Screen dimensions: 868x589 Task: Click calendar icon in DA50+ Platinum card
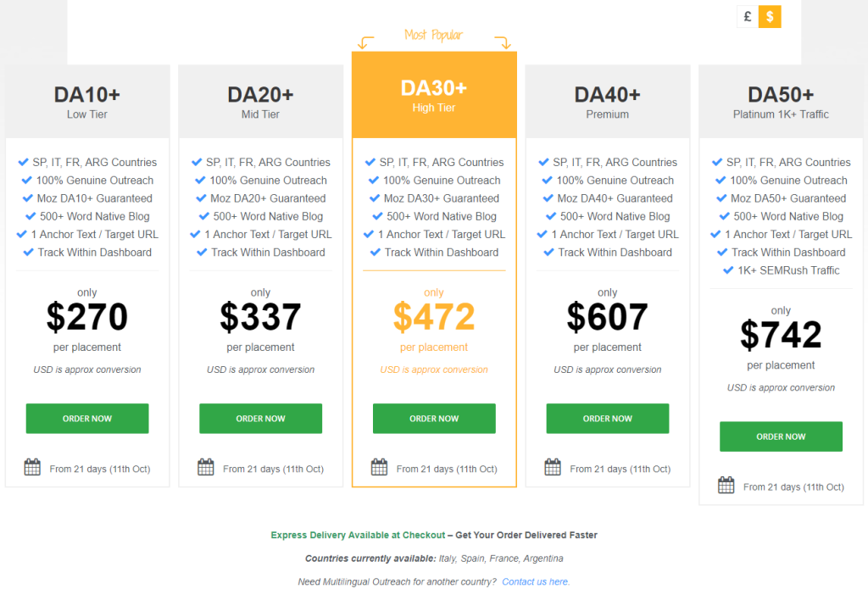726,486
